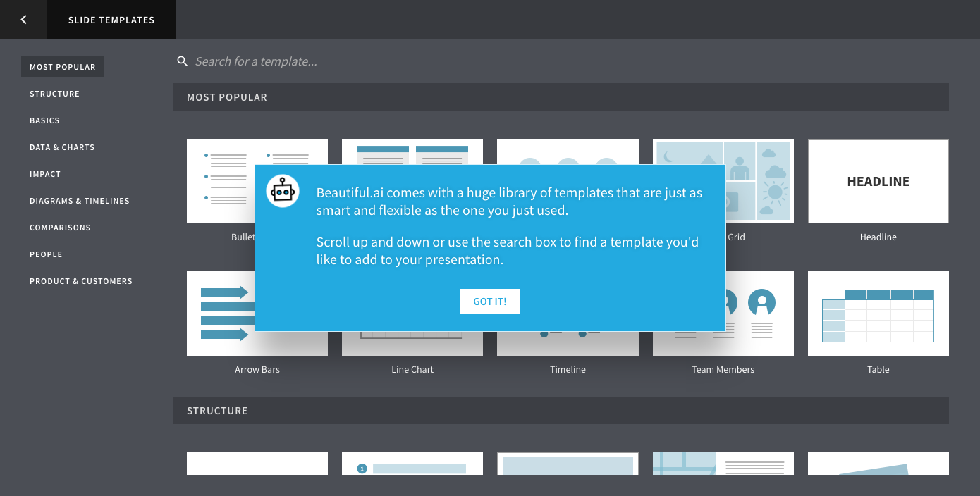Click the MOST POPULAR section header

click(561, 97)
